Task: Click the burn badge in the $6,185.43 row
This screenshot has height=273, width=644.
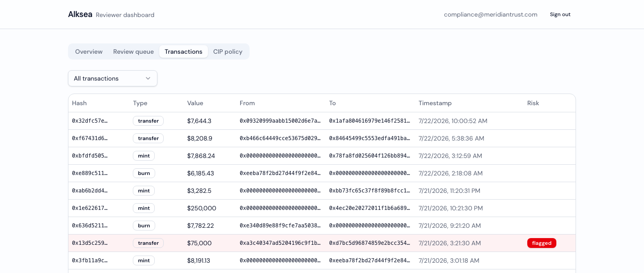Action: click(x=144, y=173)
